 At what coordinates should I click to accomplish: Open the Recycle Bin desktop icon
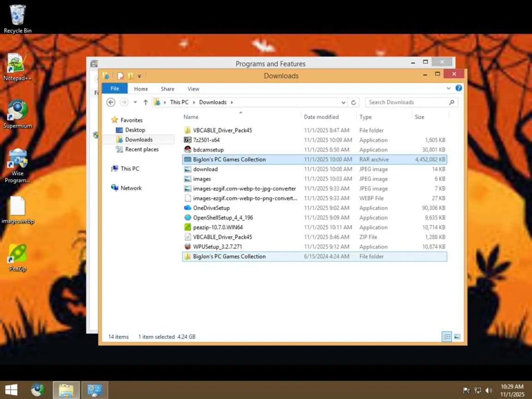pyautogui.click(x=17, y=18)
